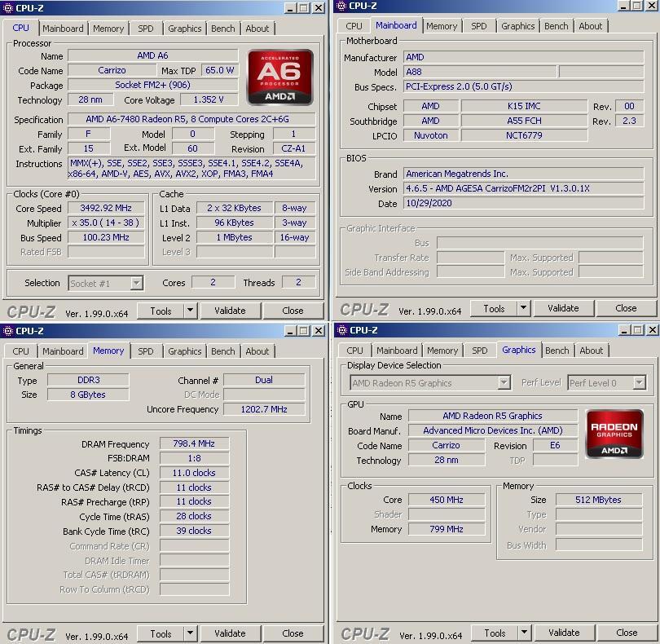Click the BIOS version AMD AGESA CarrizoFM2r2PI field

[524, 188]
